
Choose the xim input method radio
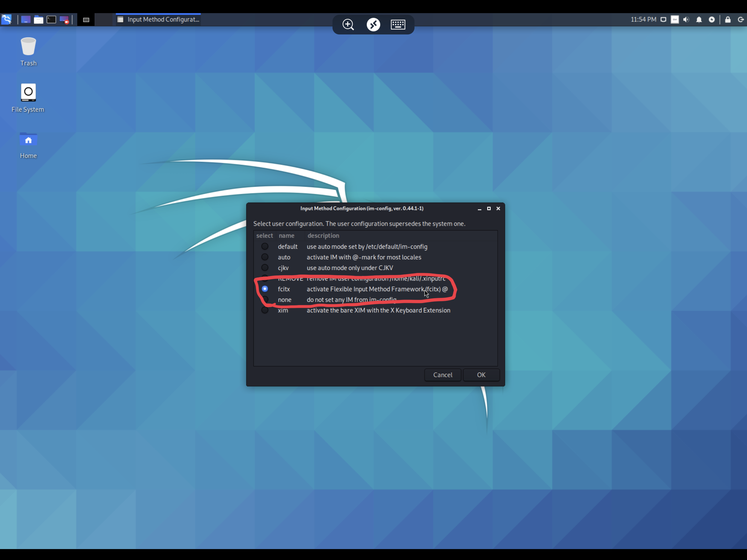click(x=265, y=310)
